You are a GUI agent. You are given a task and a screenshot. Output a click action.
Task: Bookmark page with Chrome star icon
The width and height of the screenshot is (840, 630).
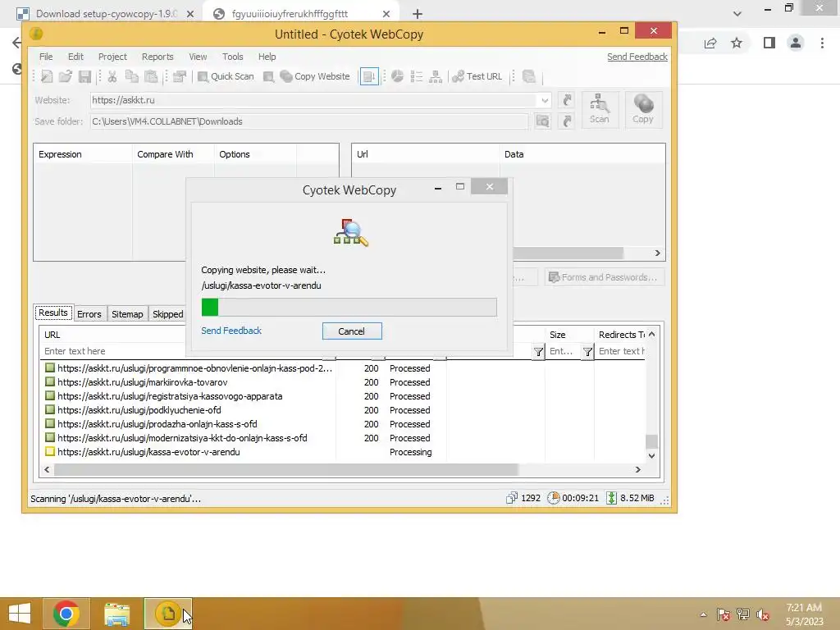[x=737, y=43]
